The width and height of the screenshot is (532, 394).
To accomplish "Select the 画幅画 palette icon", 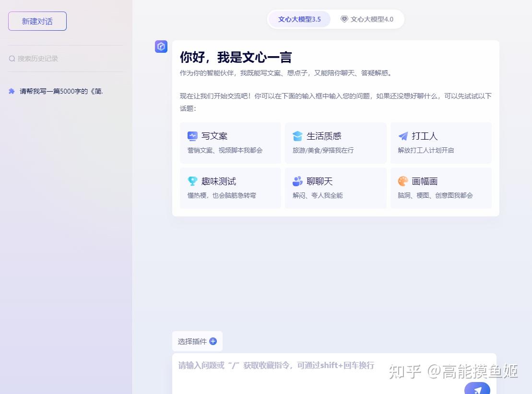I will click(403, 181).
